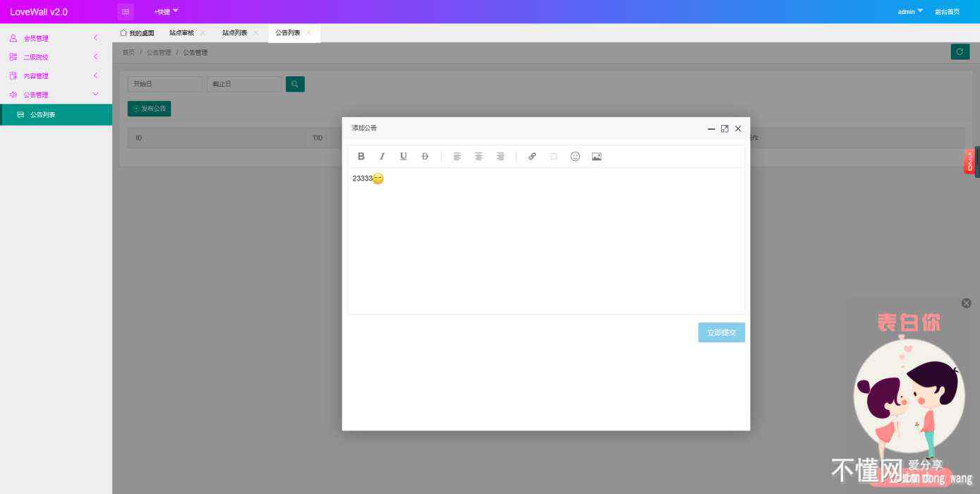Close the 站点审核 tab
The width and height of the screenshot is (980, 494).
point(202,32)
